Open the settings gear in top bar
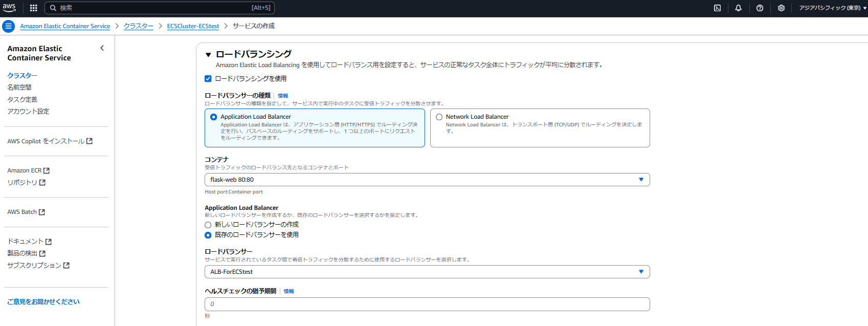 pos(781,8)
